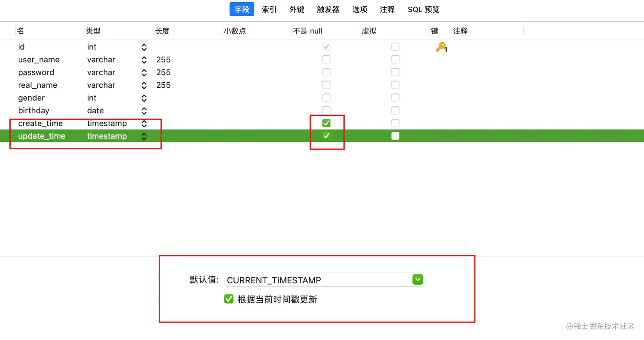Uncheck not null for update_time
The height and width of the screenshot is (340, 644).
click(326, 136)
